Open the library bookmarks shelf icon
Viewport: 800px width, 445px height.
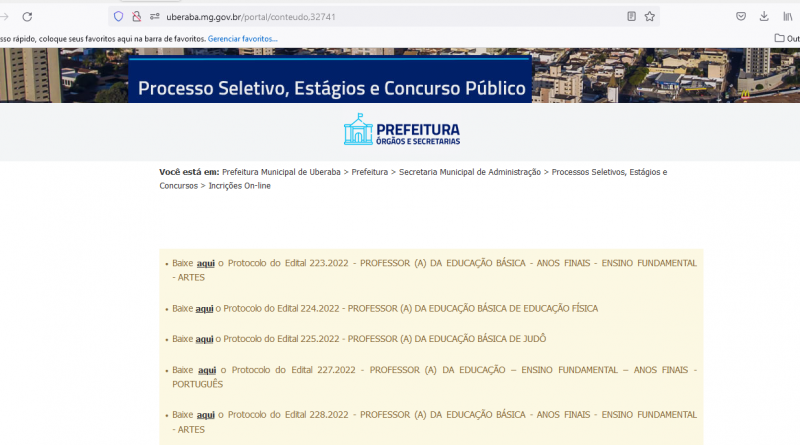click(x=788, y=16)
